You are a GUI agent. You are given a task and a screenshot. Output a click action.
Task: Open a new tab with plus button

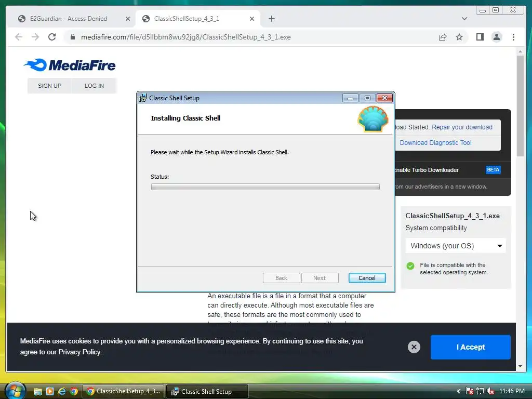tap(271, 19)
